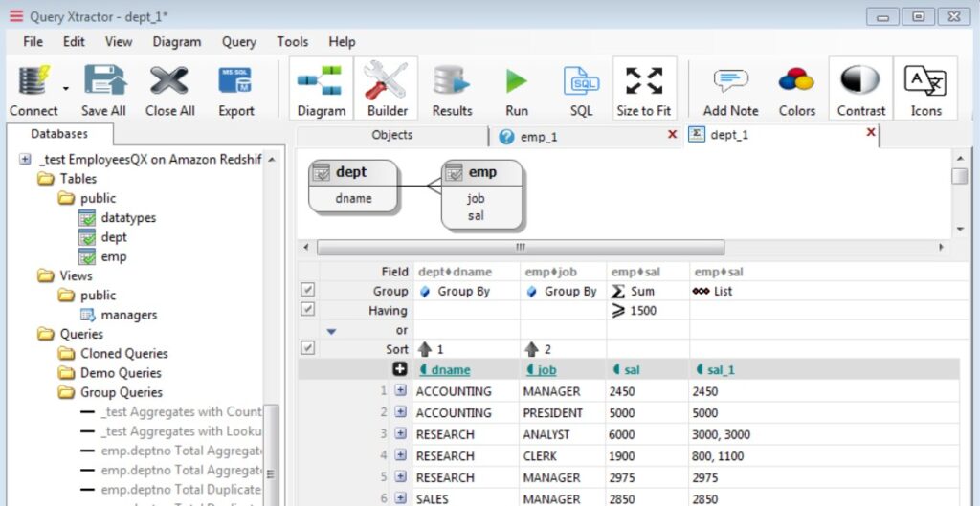Select the emp table in tree
This screenshot has width=980, height=506.
(x=114, y=256)
